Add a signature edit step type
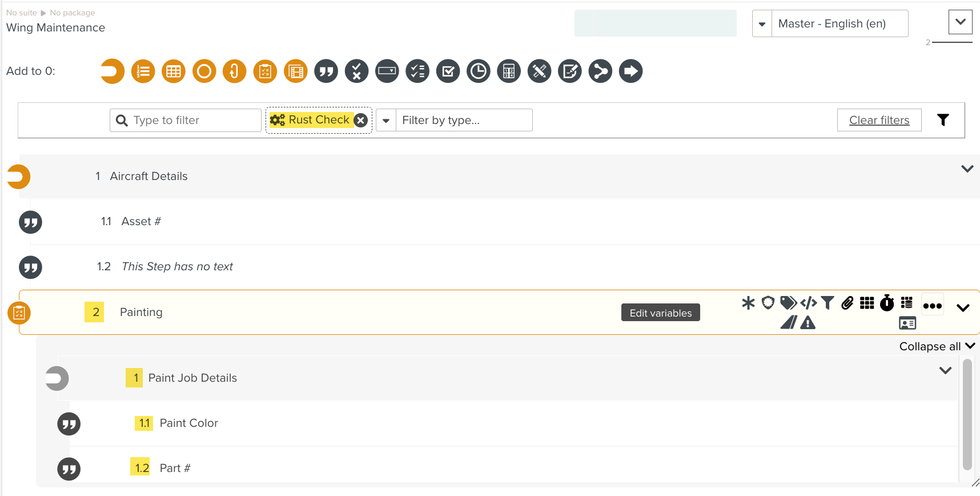 (570, 71)
